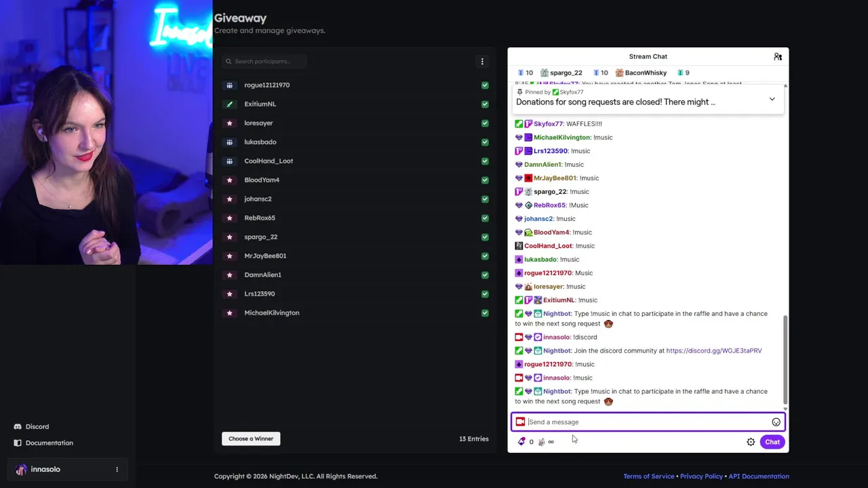Click the purple Chat send button
The width and height of the screenshot is (868, 488).
(x=772, y=442)
